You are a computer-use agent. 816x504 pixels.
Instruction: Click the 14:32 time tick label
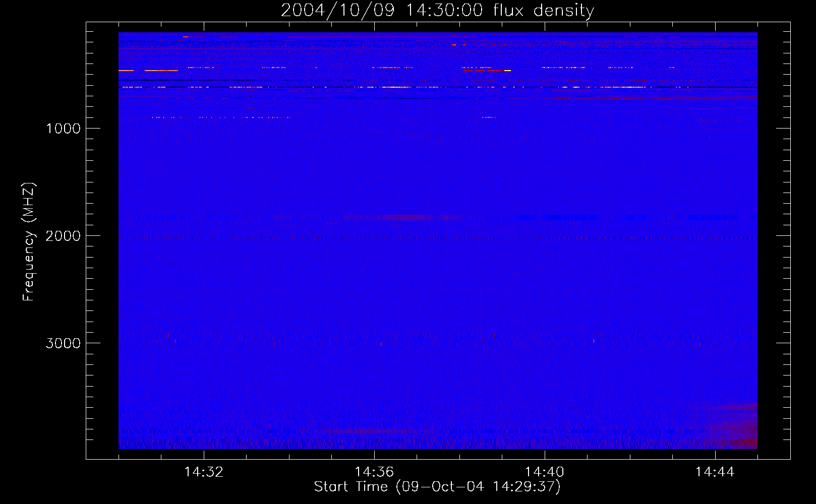click(x=204, y=472)
